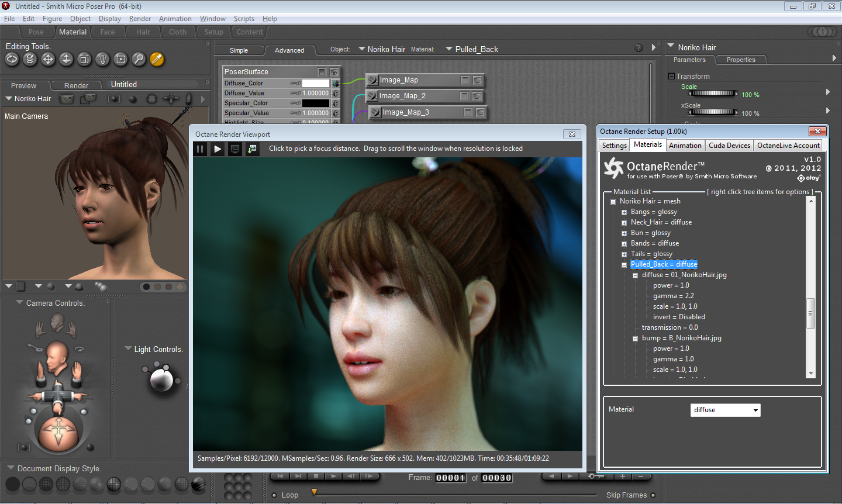Open the Properties tab for Noriko Hair
842x504 pixels.
pyautogui.click(x=741, y=60)
